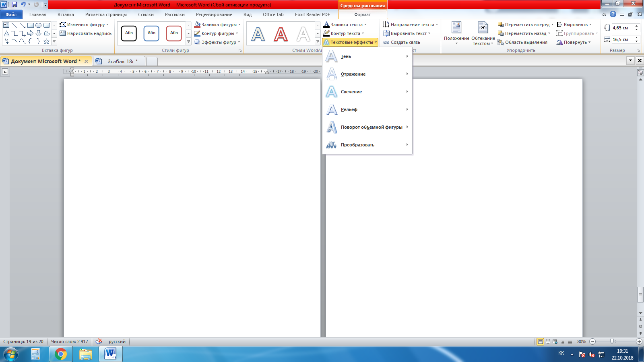Click the word count Число слов: 2 917

point(69,341)
